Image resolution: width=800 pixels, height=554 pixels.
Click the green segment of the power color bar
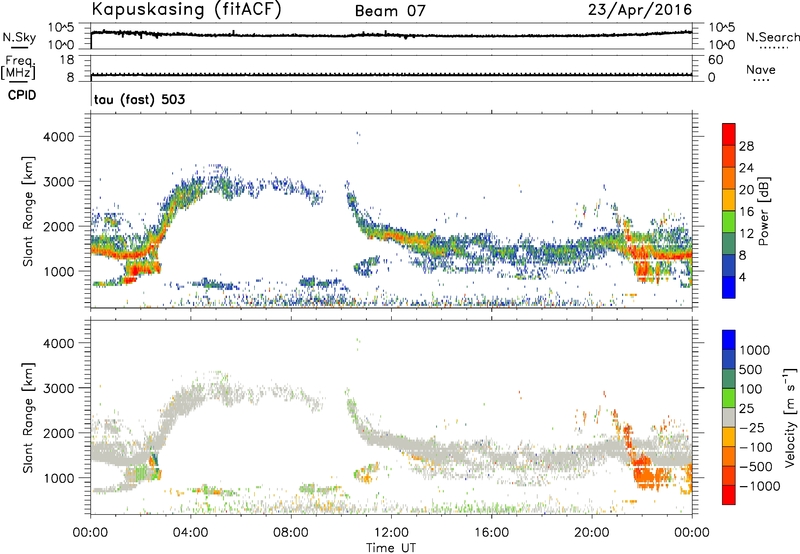click(729, 221)
